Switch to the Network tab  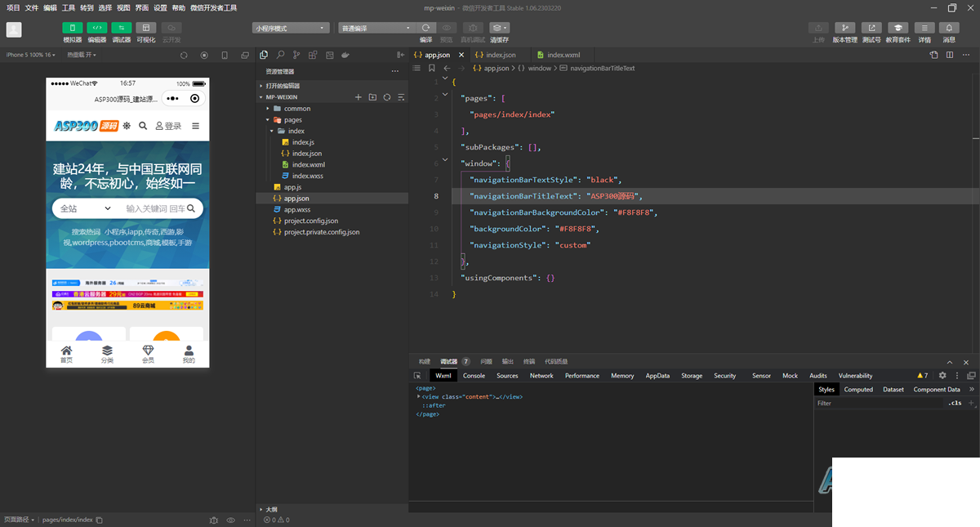541,376
